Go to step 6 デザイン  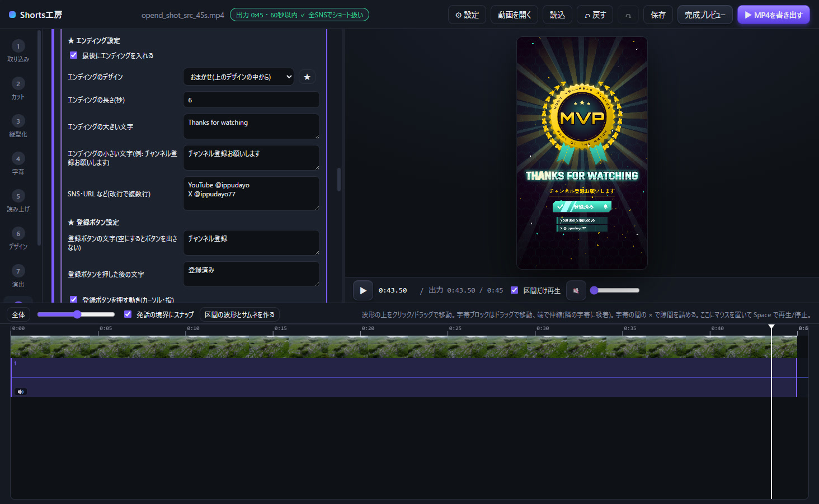[18, 238]
